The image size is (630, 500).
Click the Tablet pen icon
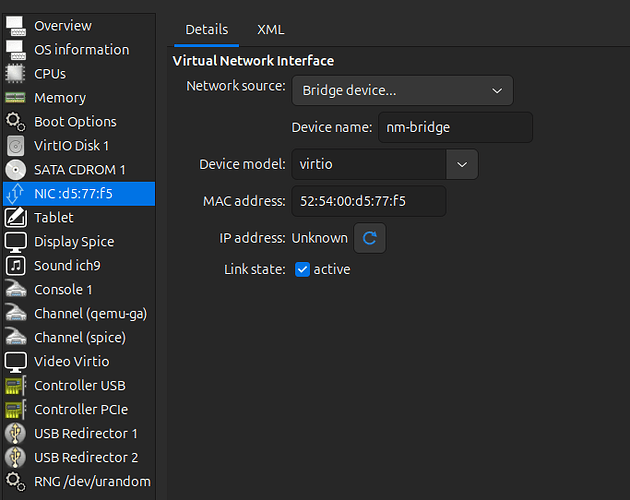coord(16,217)
